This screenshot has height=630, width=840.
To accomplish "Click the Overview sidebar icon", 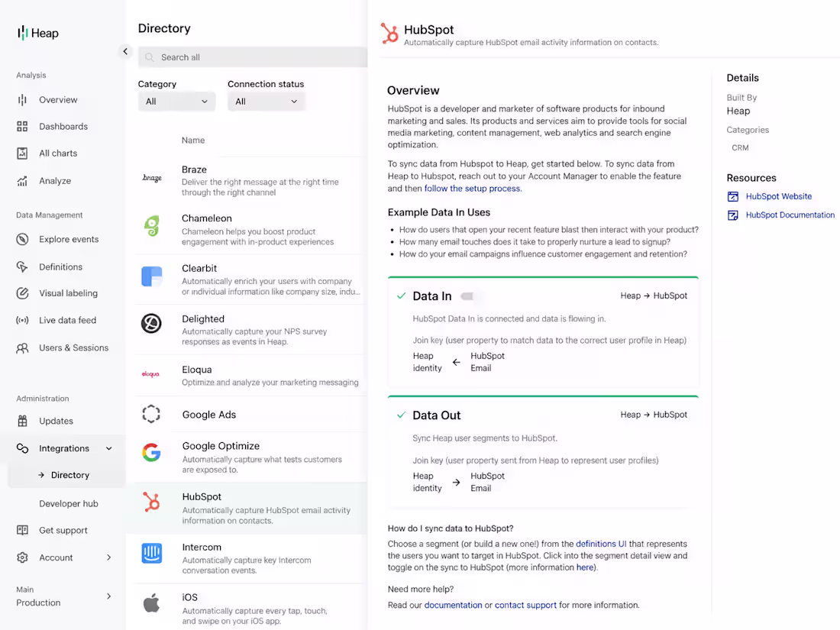I will (x=22, y=99).
